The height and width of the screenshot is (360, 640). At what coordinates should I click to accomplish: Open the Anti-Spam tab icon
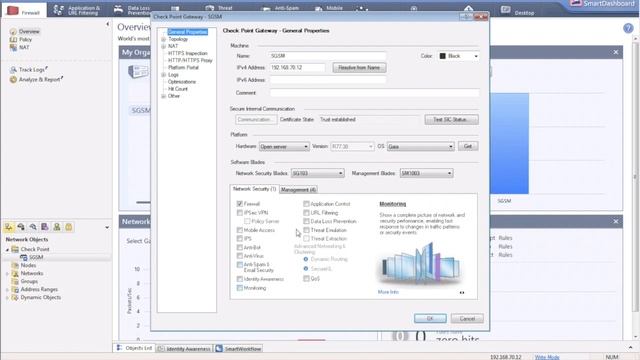[265, 9]
